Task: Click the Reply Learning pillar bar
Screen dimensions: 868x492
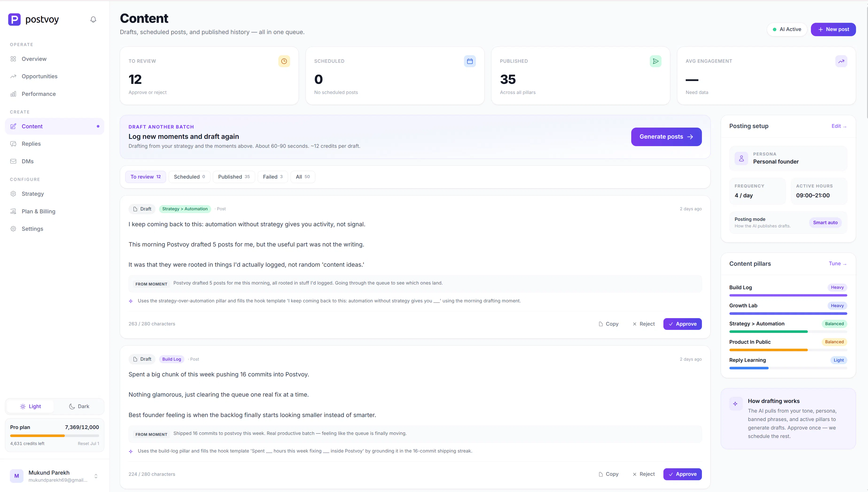Action: tap(788, 368)
